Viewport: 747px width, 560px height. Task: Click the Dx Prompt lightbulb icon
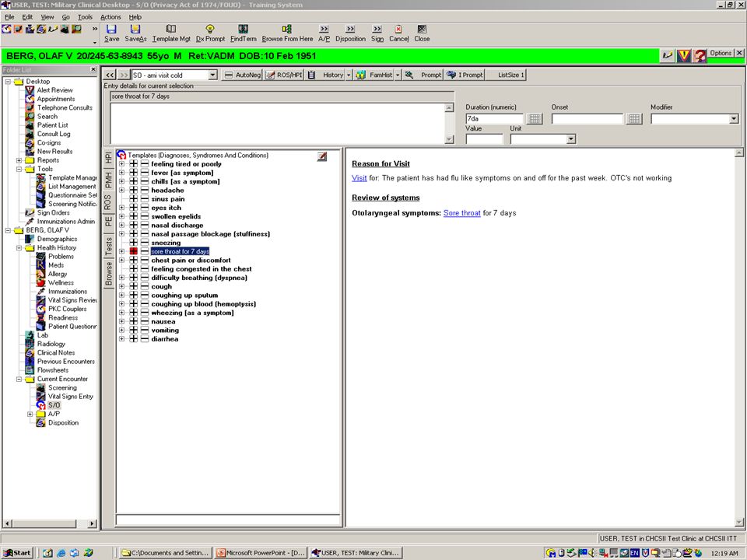pyautogui.click(x=210, y=30)
